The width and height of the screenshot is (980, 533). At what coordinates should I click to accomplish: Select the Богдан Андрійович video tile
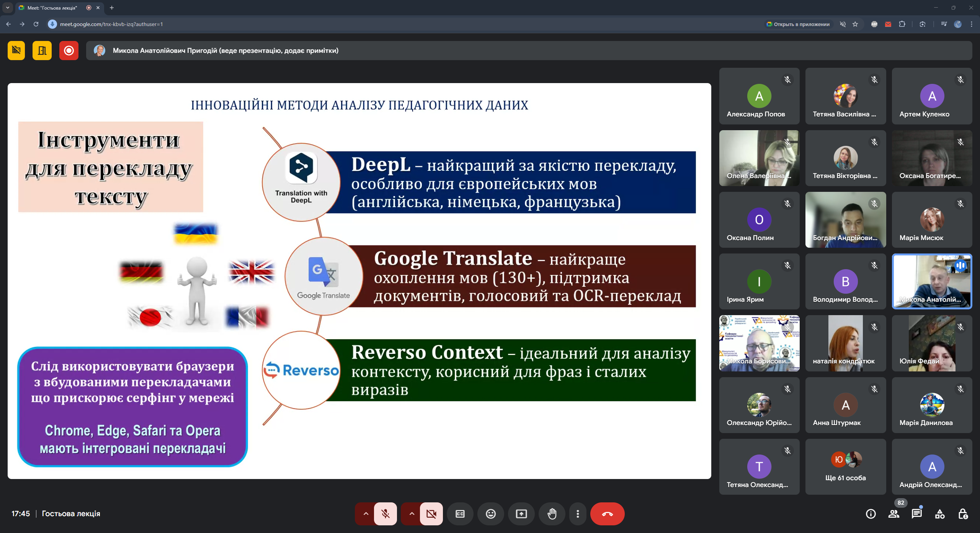[x=846, y=220]
